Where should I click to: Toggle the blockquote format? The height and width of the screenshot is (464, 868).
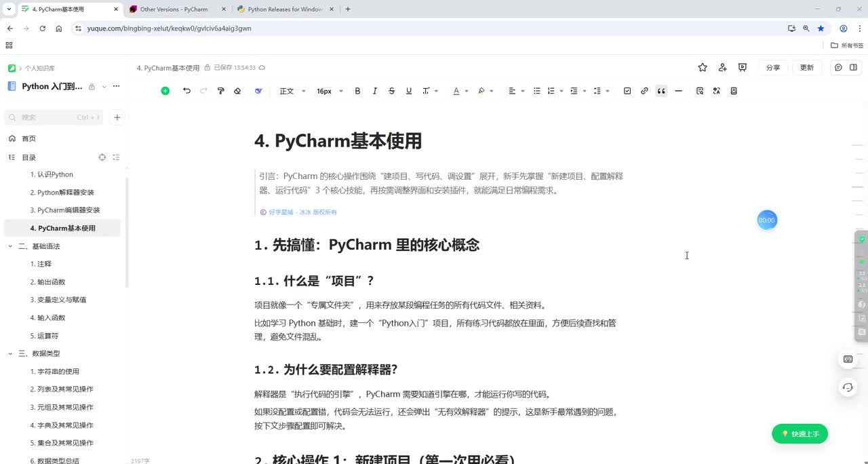tap(661, 91)
